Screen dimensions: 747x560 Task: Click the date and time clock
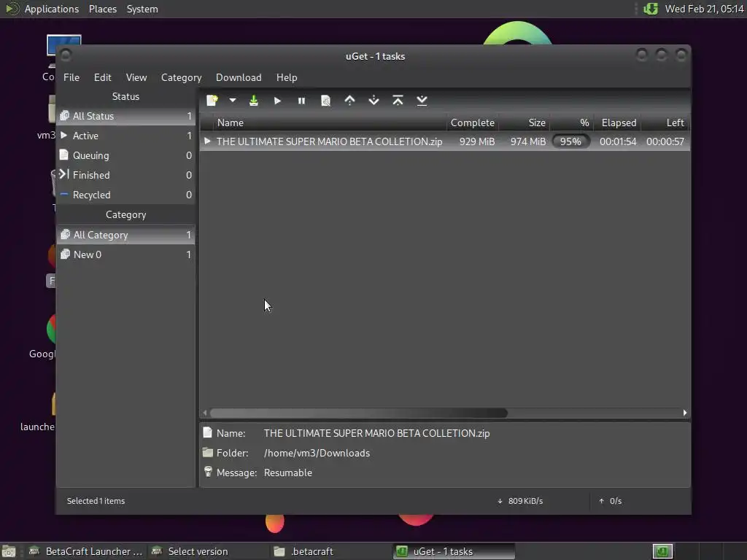pyautogui.click(x=704, y=9)
